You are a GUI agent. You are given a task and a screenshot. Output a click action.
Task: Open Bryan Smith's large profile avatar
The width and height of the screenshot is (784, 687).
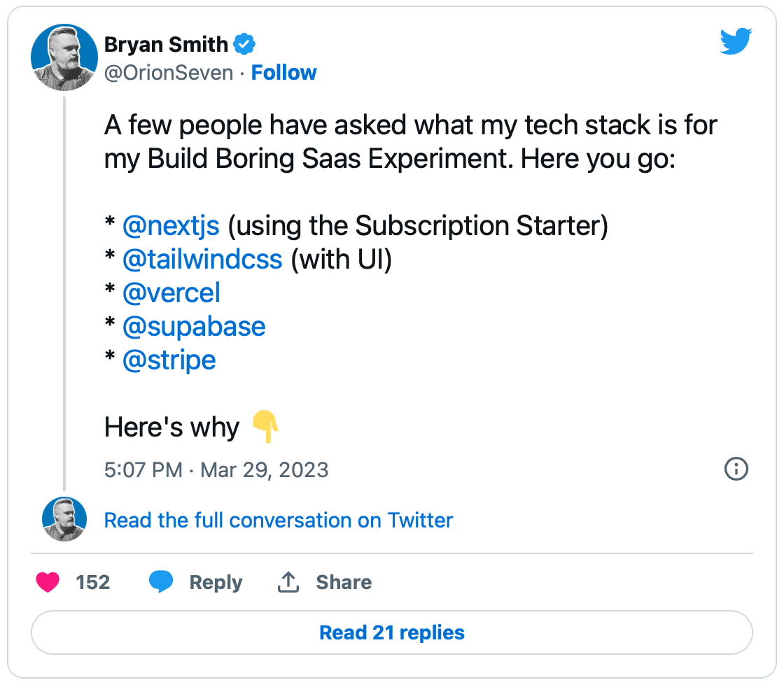click(x=64, y=57)
